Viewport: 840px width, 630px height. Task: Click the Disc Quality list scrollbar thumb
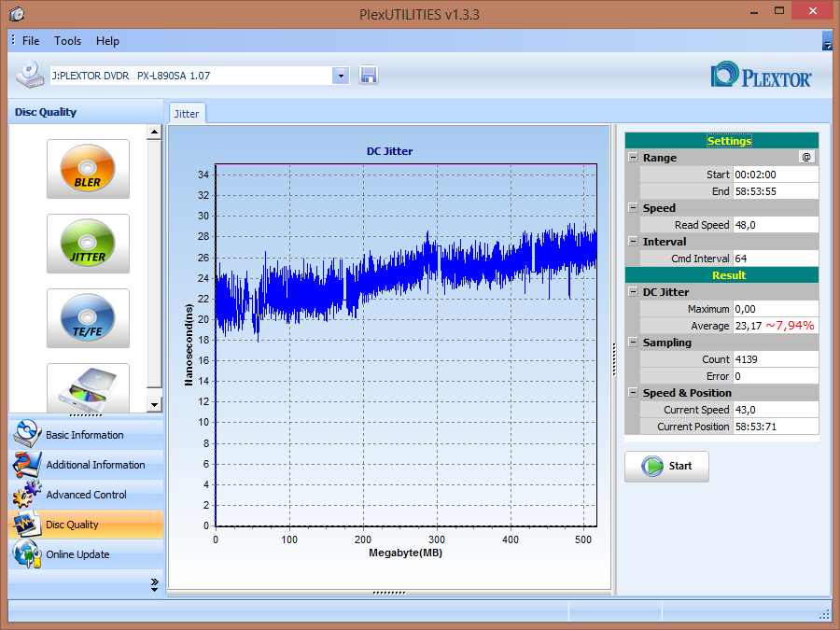click(x=154, y=263)
